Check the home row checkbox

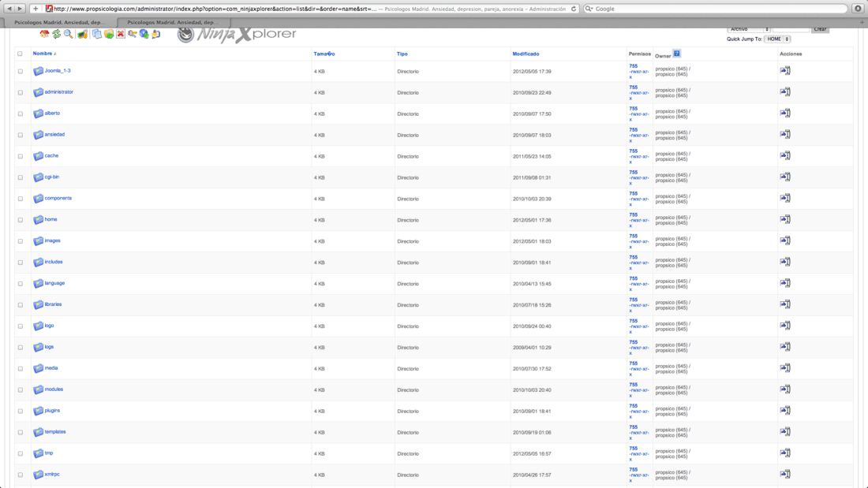tap(21, 220)
